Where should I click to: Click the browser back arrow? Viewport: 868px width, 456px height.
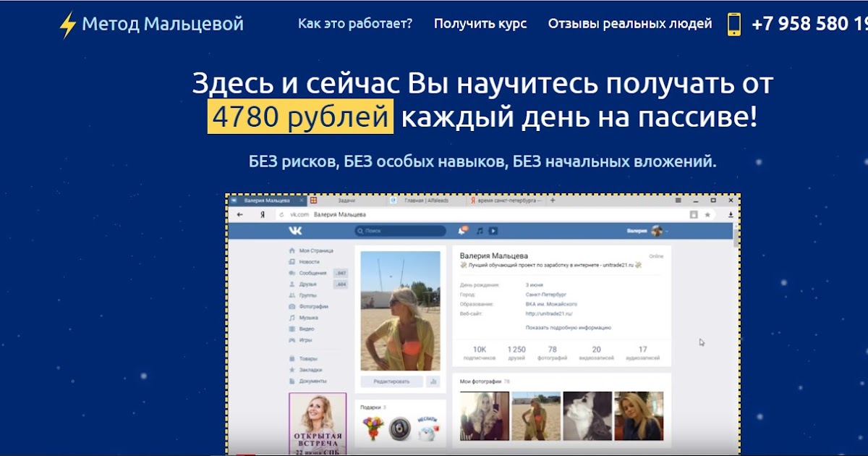click(x=240, y=215)
